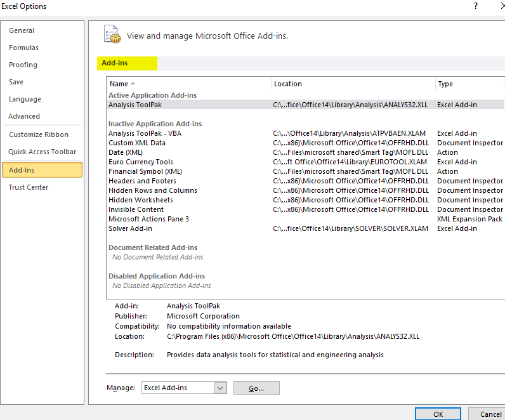Viewport: 505px width, 420px height.
Task: Switch to Proofing options
Action: click(x=23, y=65)
